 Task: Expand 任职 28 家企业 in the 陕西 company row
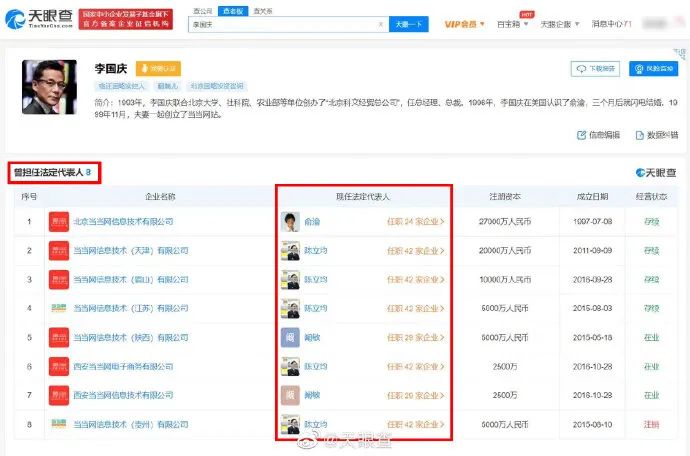click(415, 338)
